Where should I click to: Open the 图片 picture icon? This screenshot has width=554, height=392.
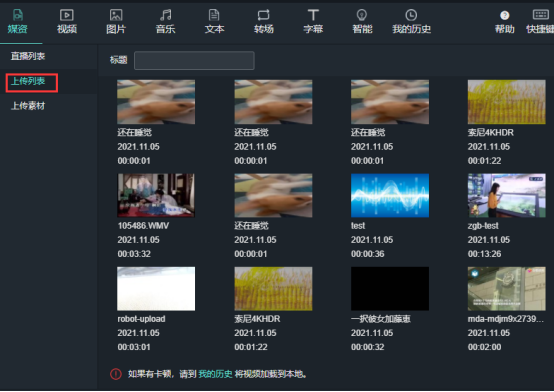tap(116, 15)
